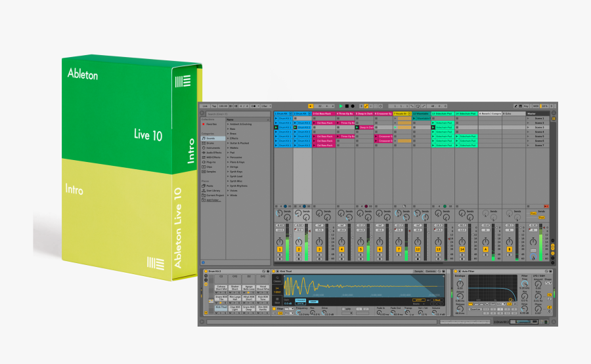
Task: Open MIDI map mode
Action: click(536, 106)
